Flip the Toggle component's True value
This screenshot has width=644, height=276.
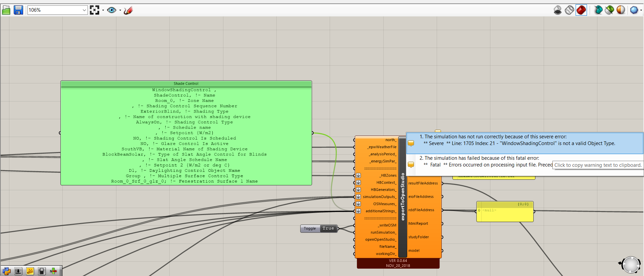click(328, 228)
